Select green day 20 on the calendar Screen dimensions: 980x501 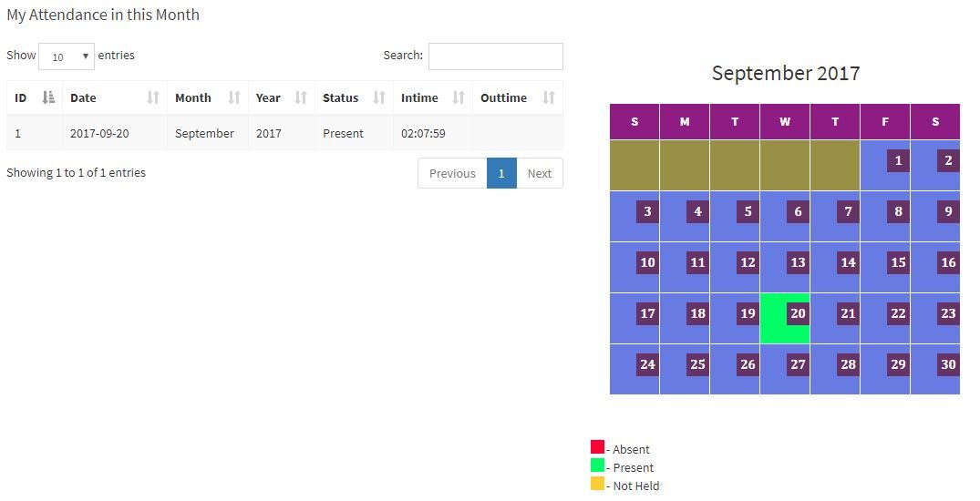(785, 319)
